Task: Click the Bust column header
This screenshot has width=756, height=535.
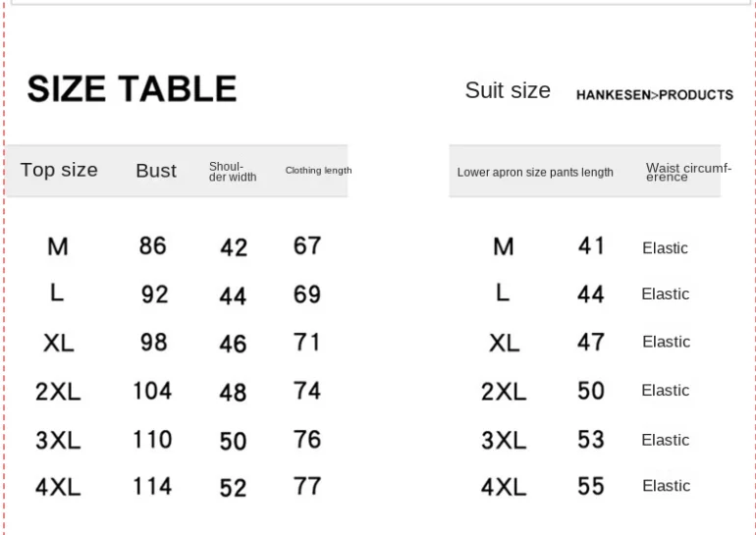Action: coord(156,171)
